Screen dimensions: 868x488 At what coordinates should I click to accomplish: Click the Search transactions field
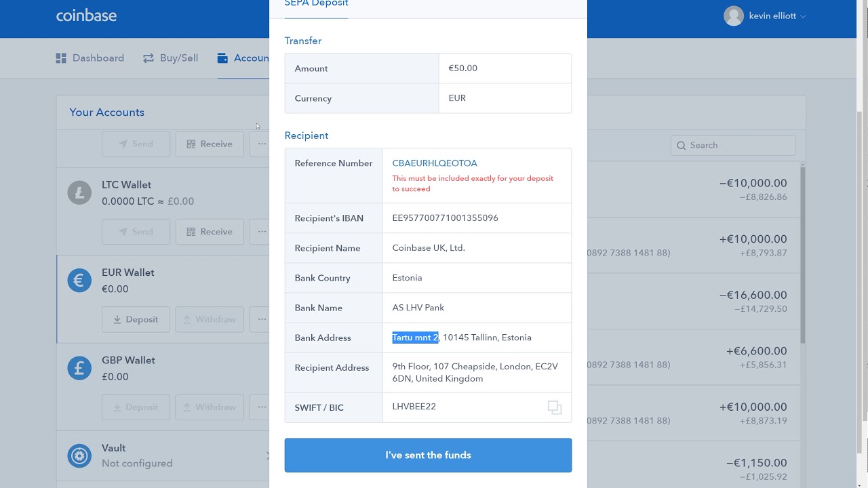tap(733, 145)
